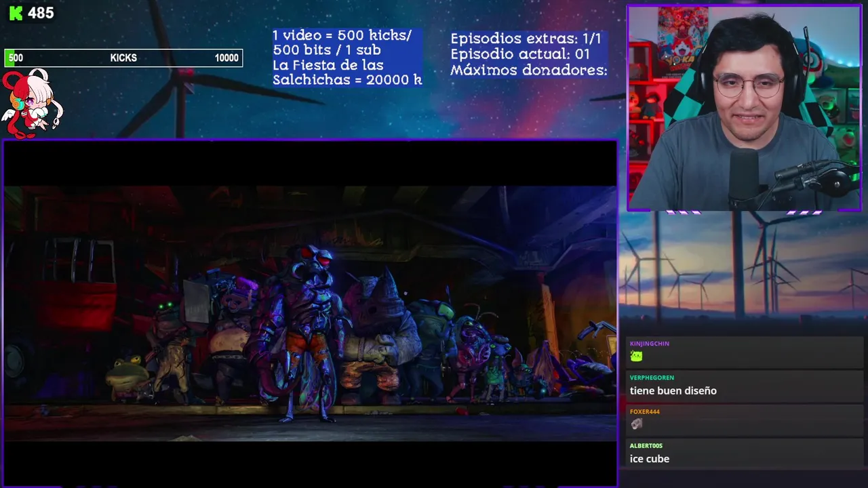Click the viewer count 485
The height and width of the screenshot is (488, 868).
tap(41, 13)
